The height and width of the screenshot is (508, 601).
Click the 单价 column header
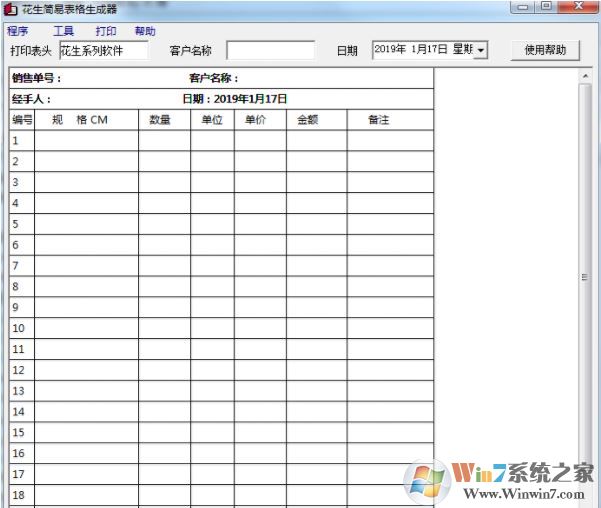260,120
